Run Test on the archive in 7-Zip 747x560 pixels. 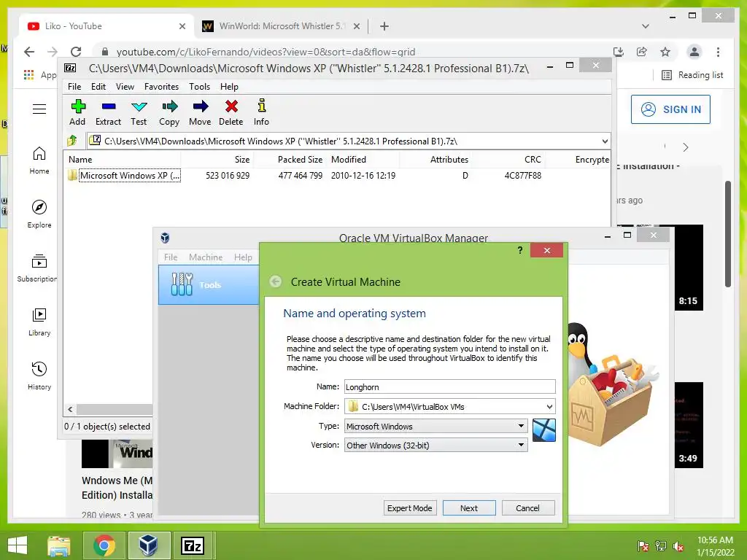(x=139, y=112)
